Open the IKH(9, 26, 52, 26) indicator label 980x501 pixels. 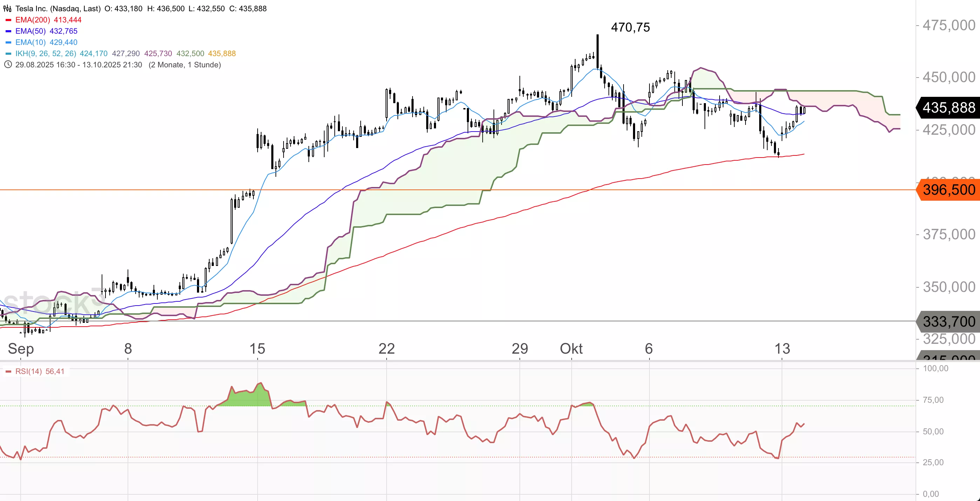[x=46, y=54]
